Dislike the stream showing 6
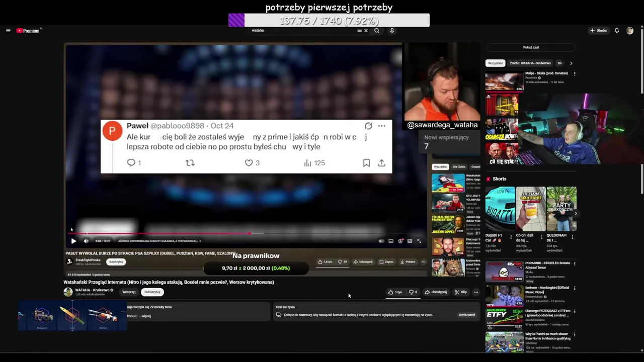Image resolution: width=644 pixels, height=362 pixels. pos(413,292)
